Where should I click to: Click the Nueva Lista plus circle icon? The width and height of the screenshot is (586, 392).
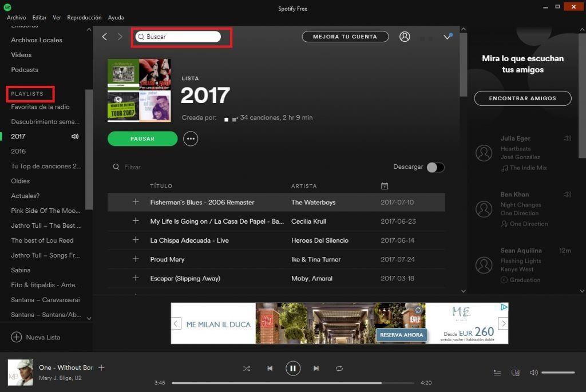point(17,337)
